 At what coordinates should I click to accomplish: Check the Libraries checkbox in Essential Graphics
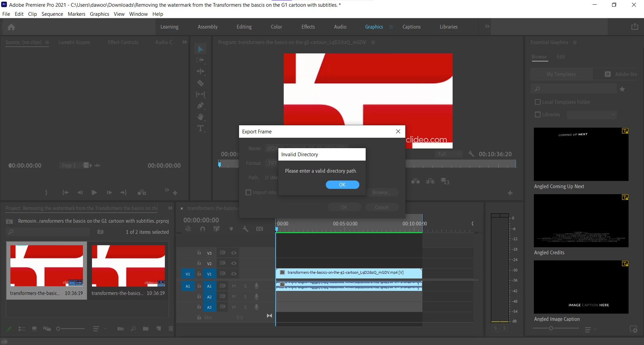[x=538, y=115]
